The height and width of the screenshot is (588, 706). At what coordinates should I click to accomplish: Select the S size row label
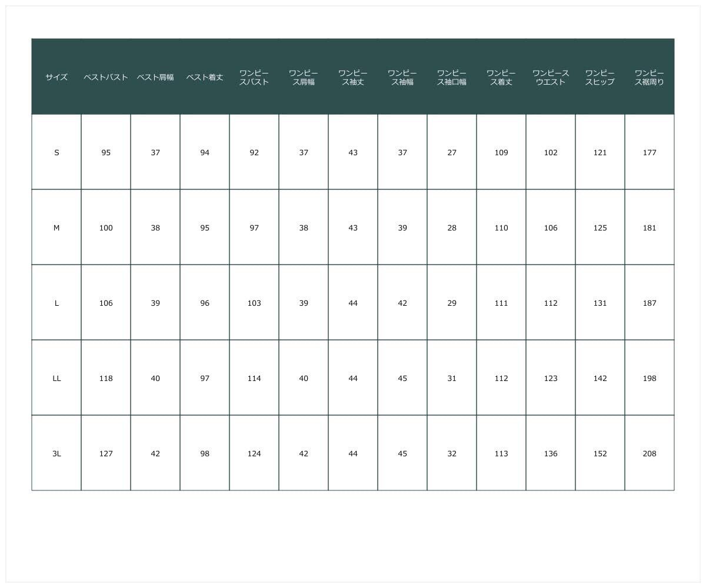coord(56,152)
